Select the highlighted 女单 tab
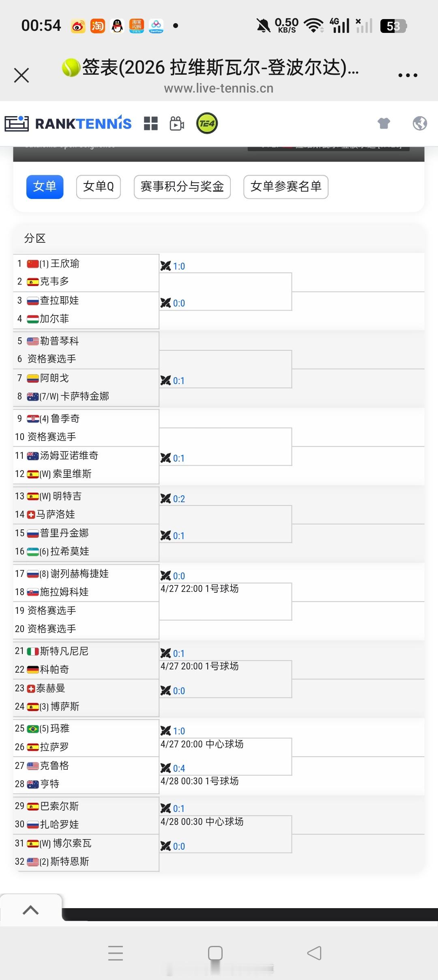This screenshot has width=438, height=980. [x=45, y=187]
